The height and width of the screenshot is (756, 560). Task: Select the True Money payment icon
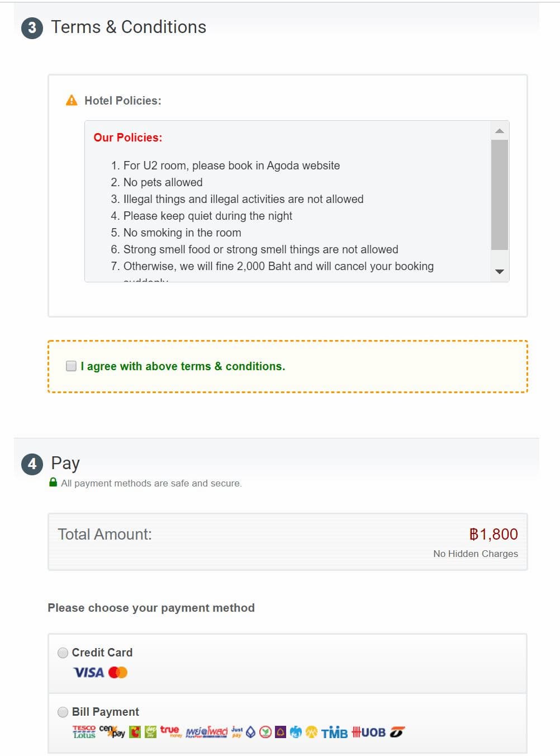tap(171, 731)
